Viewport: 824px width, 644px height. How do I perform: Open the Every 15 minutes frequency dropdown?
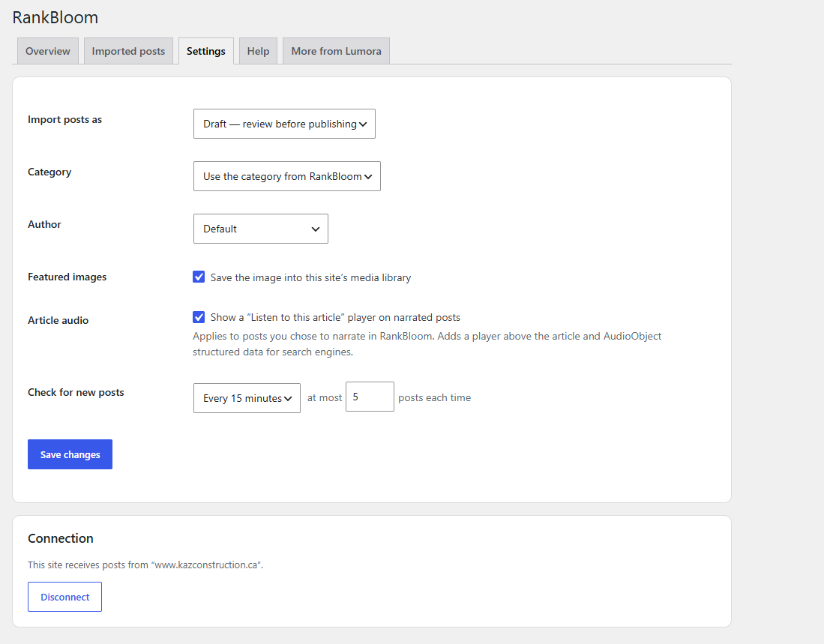pos(247,398)
